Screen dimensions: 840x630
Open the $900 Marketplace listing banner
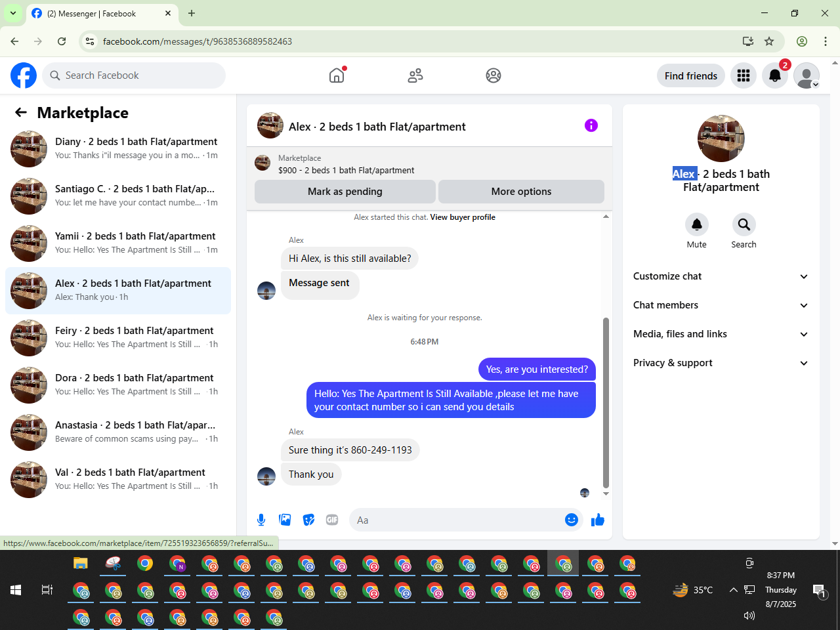429,164
